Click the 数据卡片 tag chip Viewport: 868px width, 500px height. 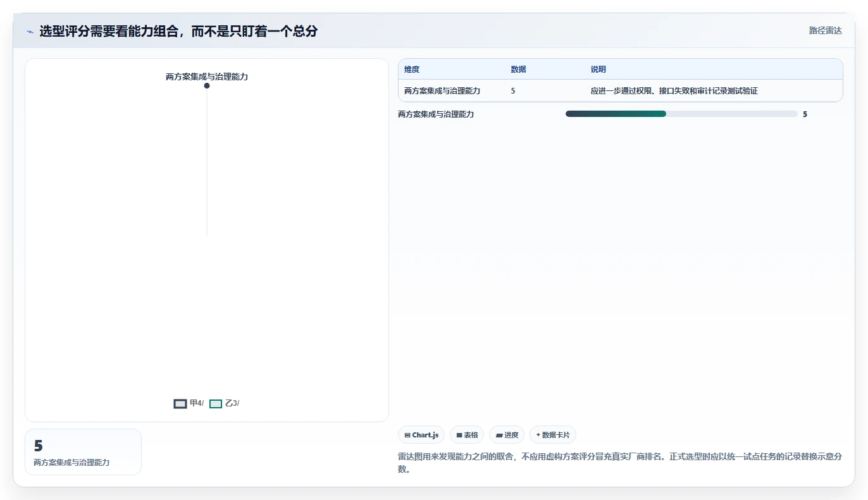coord(553,435)
